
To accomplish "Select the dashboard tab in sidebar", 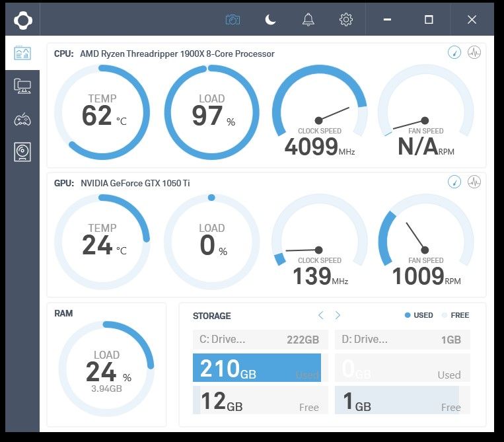I will [22, 53].
